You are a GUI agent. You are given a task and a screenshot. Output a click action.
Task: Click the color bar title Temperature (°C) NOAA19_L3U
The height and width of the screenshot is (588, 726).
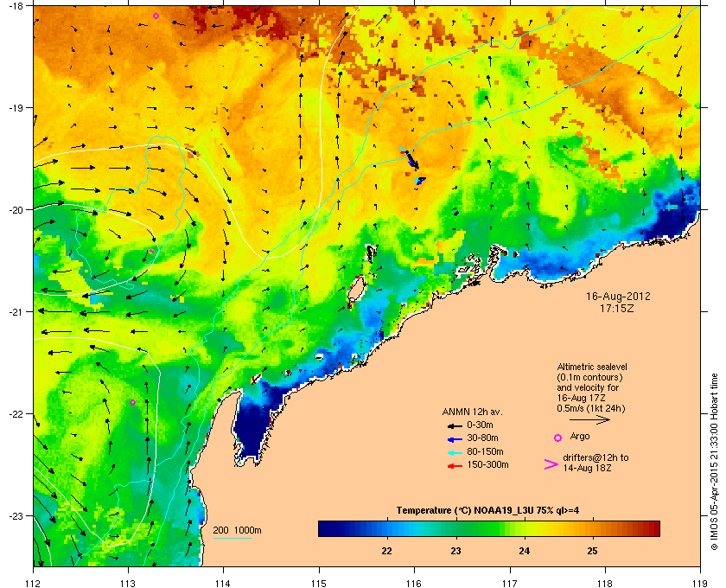[487, 511]
